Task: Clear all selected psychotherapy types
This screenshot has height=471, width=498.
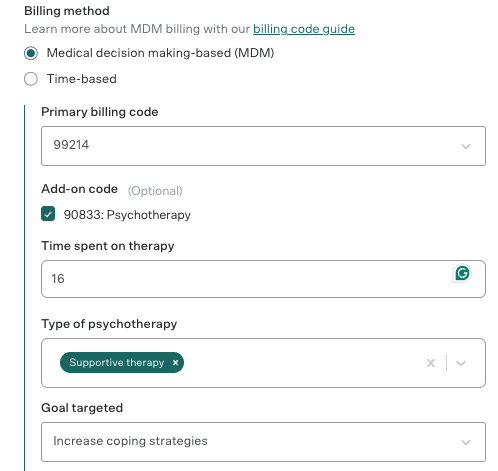Action: point(431,363)
